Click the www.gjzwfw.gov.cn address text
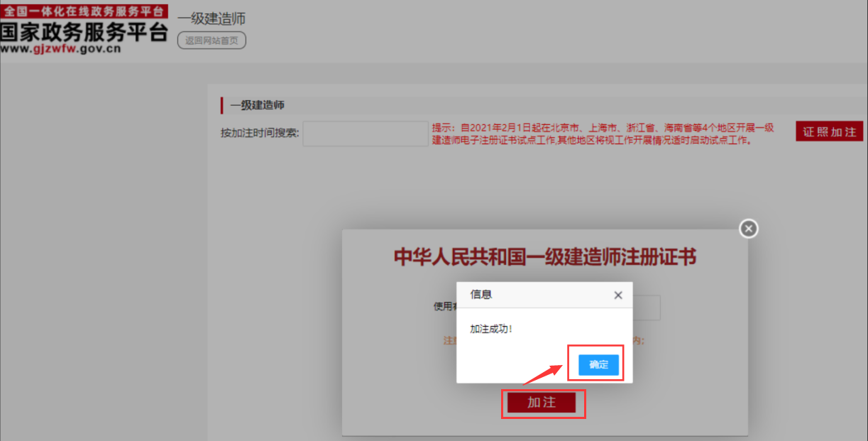 (60, 49)
